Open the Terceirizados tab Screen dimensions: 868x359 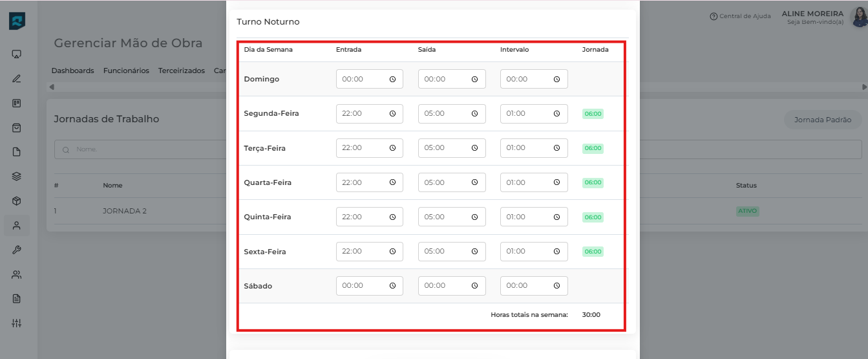pyautogui.click(x=181, y=71)
